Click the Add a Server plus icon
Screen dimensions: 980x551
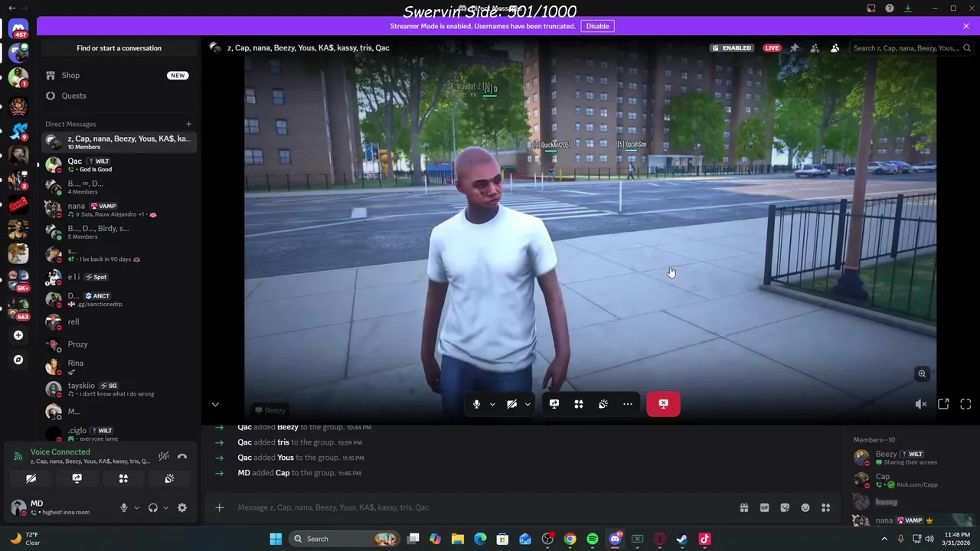pos(18,335)
